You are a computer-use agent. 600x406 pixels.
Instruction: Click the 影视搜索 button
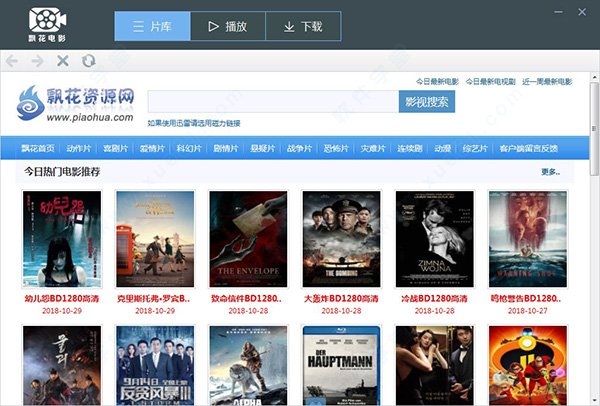(427, 101)
